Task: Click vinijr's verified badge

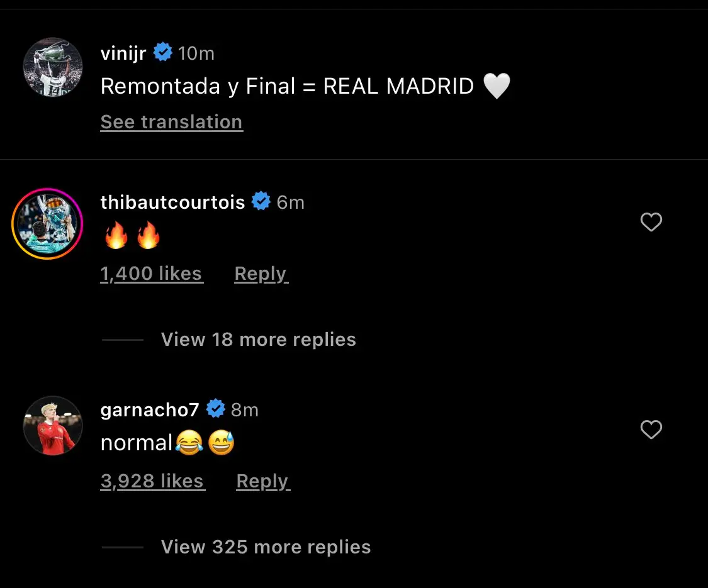Action: [x=163, y=52]
